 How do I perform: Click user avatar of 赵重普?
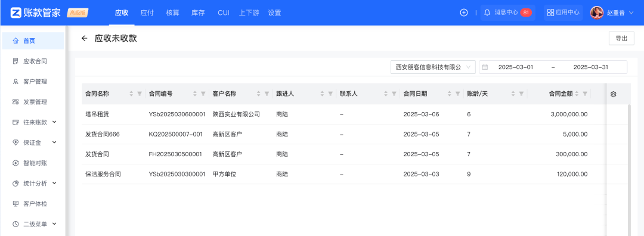coord(597,13)
